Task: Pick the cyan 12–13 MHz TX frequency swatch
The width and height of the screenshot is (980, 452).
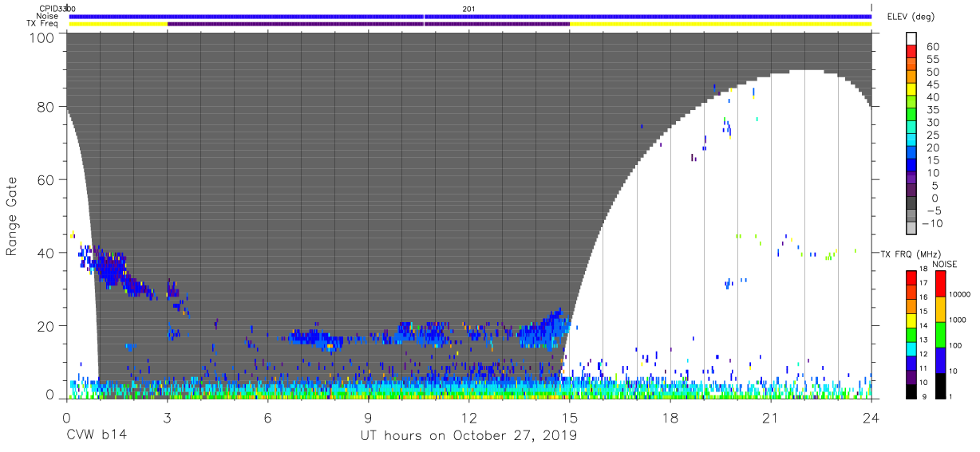Action: coord(911,348)
